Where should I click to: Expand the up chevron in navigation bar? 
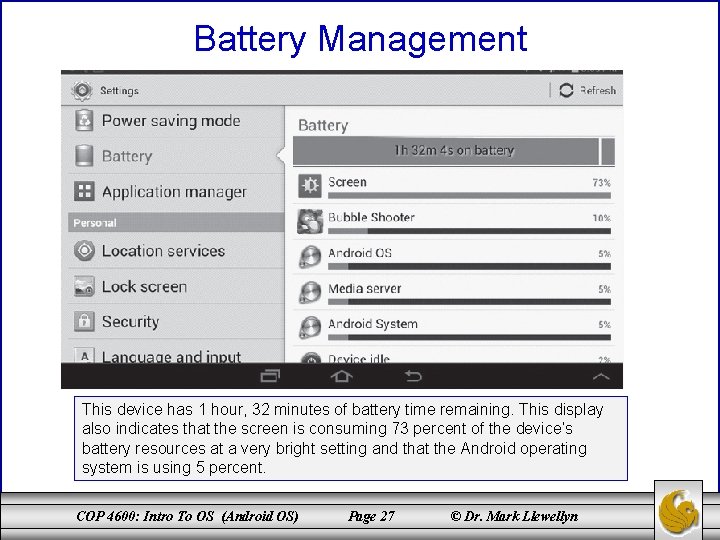(x=601, y=377)
